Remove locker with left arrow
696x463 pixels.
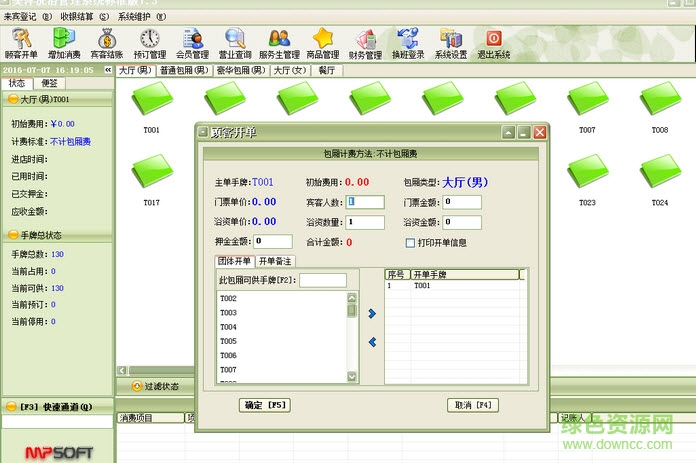point(372,342)
